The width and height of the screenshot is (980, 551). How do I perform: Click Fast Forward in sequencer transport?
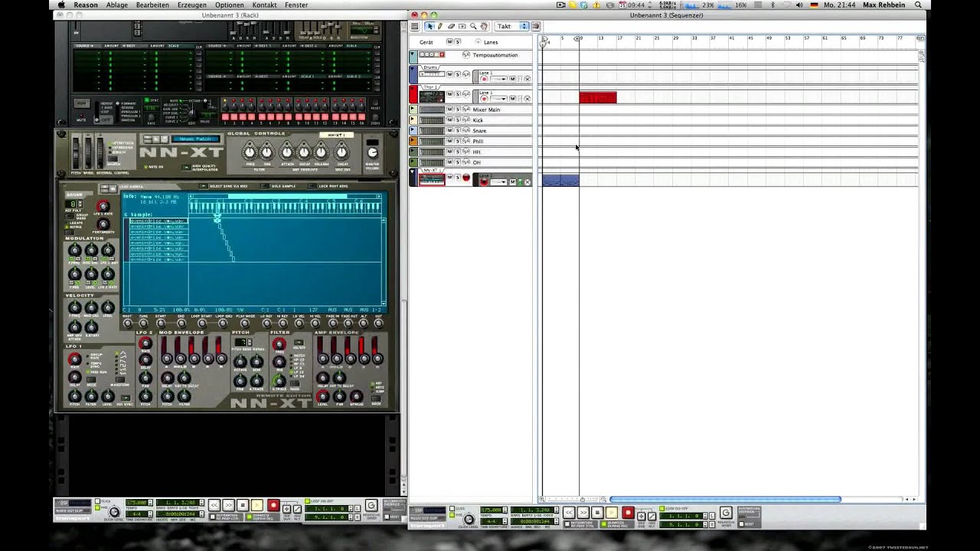[583, 513]
